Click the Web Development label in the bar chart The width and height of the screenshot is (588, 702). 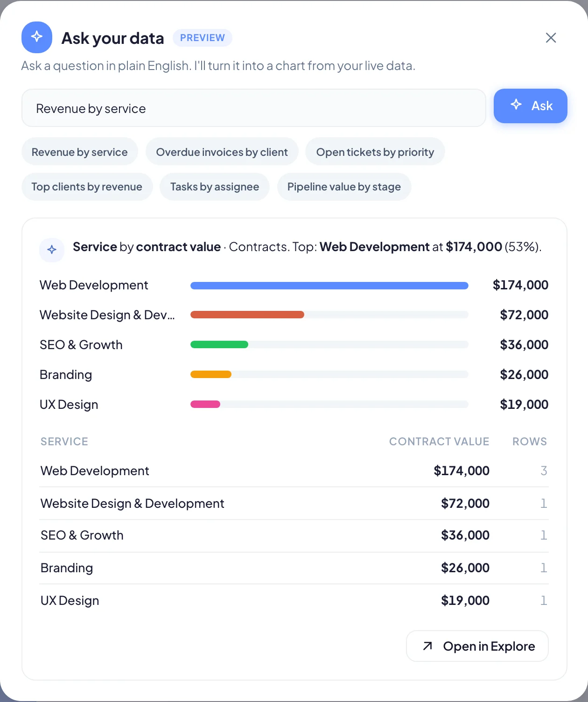pos(94,285)
